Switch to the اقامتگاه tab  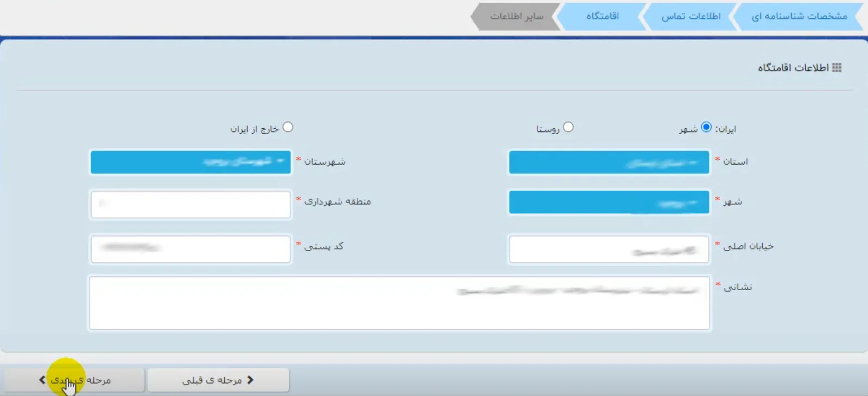[602, 16]
